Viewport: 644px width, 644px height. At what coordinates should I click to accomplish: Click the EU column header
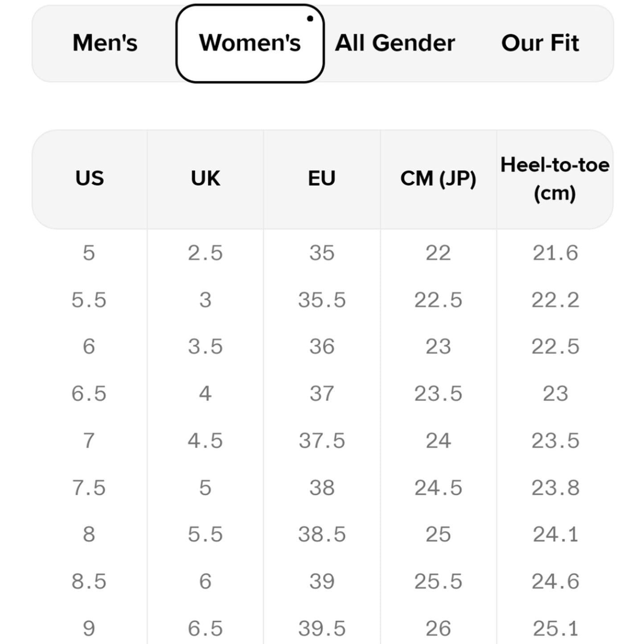tap(322, 179)
